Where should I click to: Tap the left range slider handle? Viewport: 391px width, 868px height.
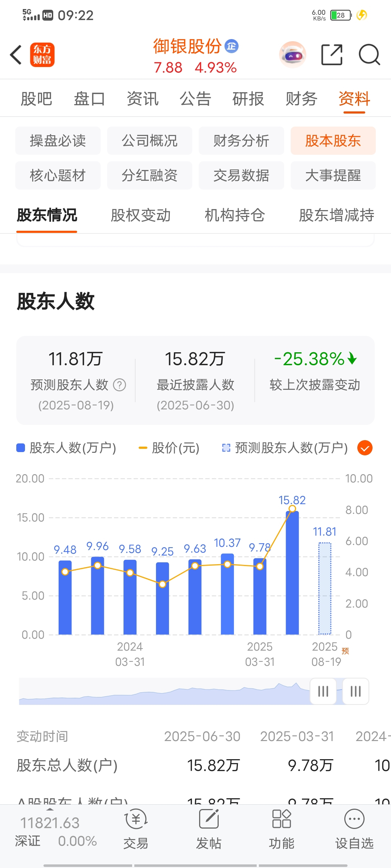click(x=323, y=691)
